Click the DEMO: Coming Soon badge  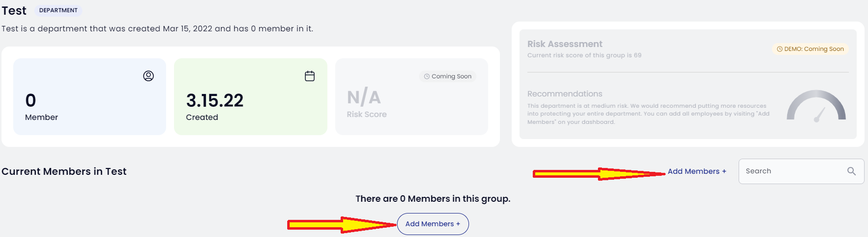[810, 49]
